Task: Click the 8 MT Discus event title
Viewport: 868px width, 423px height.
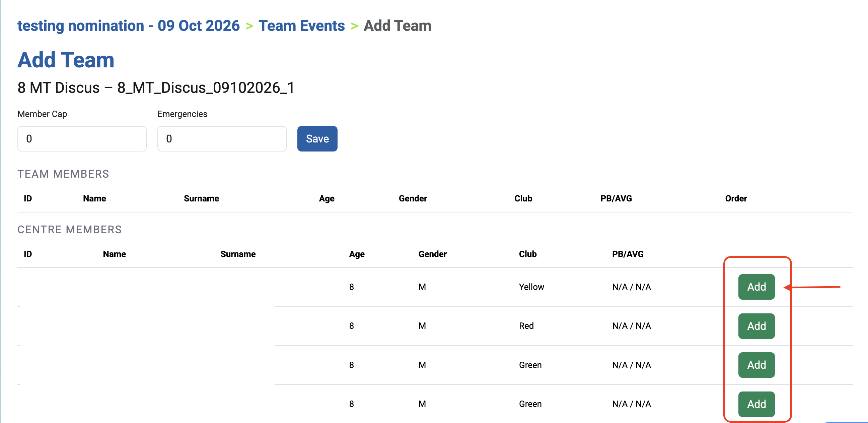Action: (x=156, y=88)
